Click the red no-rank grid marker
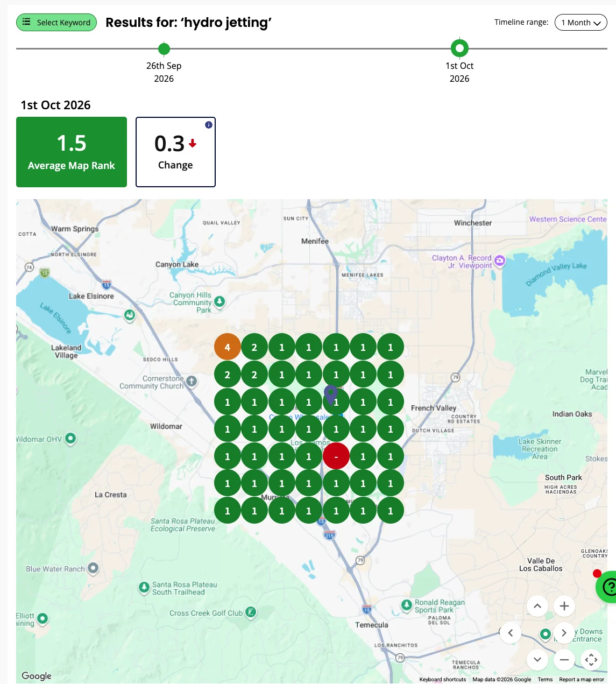 [x=336, y=456]
